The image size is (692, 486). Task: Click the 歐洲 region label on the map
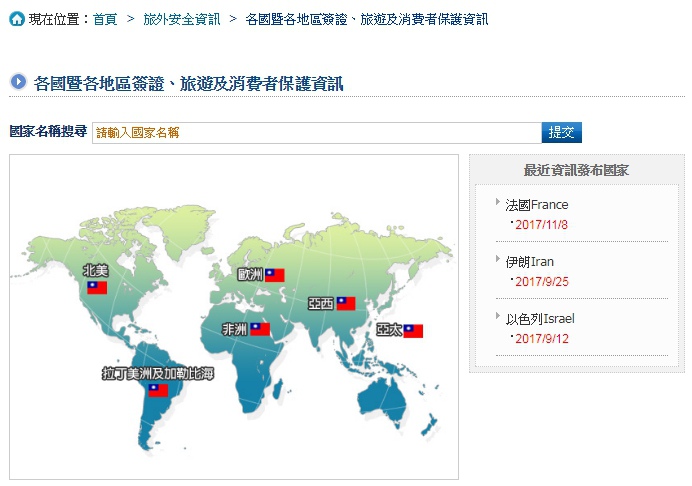pyautogui.click(x=250, y=275)
